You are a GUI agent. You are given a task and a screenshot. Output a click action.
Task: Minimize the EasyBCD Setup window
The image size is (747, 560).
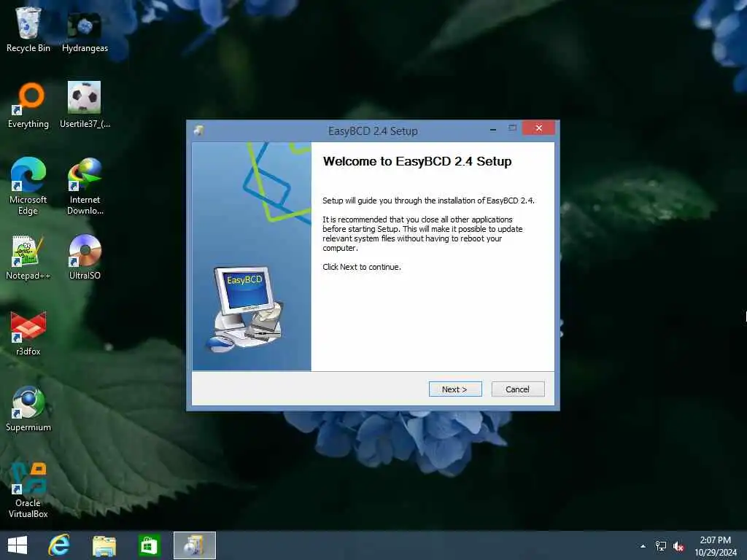point(493,129)
